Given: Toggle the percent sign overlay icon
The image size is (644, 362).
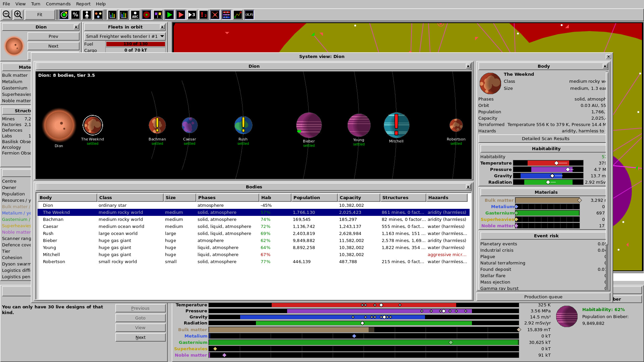Looking at the screenshot, I should [x=75, y=15].
